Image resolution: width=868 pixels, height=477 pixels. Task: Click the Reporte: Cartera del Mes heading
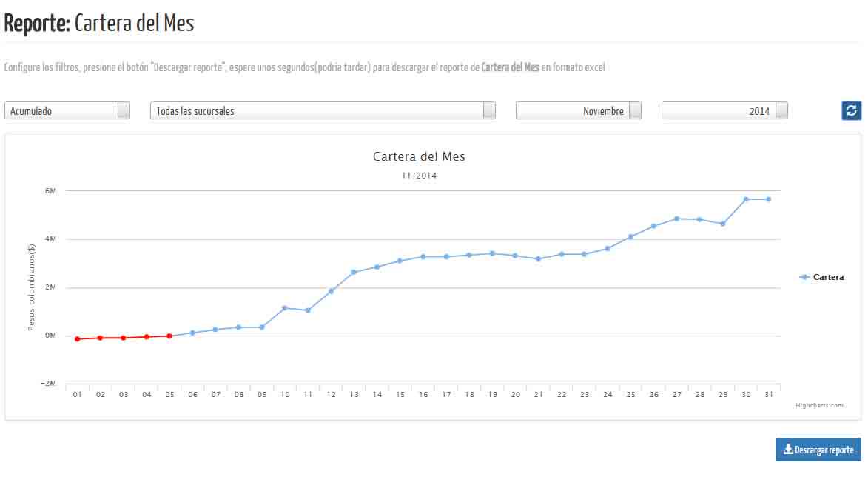[99, 23]
